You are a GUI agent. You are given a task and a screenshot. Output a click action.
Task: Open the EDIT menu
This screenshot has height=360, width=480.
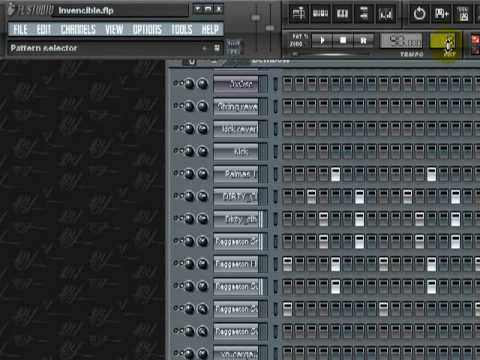(44, 30)
